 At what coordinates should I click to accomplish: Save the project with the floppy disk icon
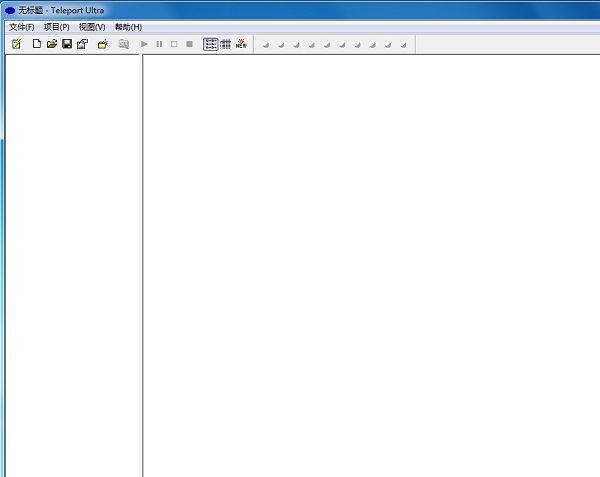67,44
